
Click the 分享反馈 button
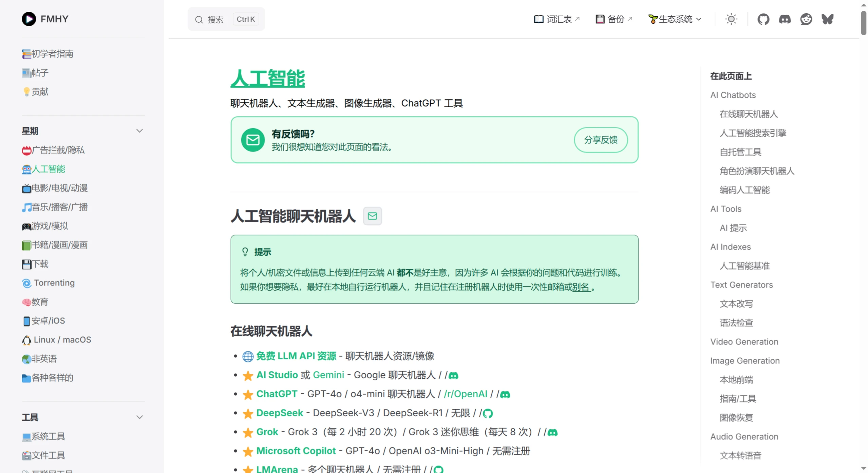coord(601,140)
